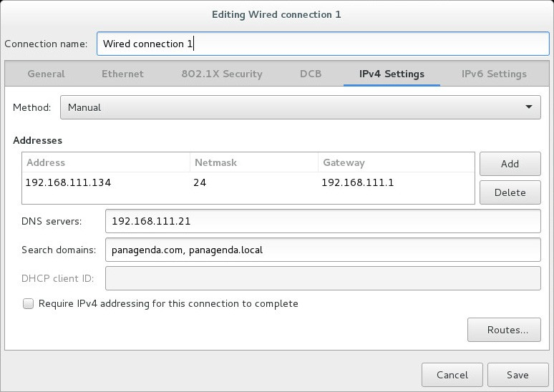This screenshot has height=392, width=554.
Task: Click the Address column header
Action: [46, 162]
